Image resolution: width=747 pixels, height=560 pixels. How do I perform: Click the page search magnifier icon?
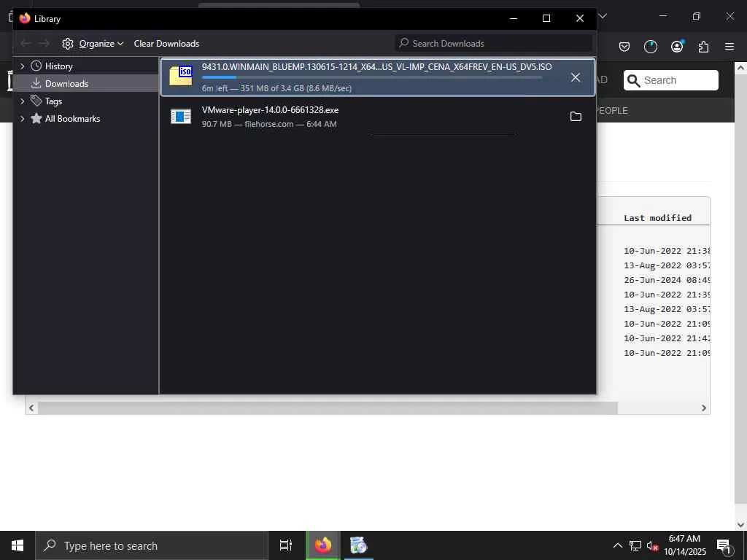point(634,80)
